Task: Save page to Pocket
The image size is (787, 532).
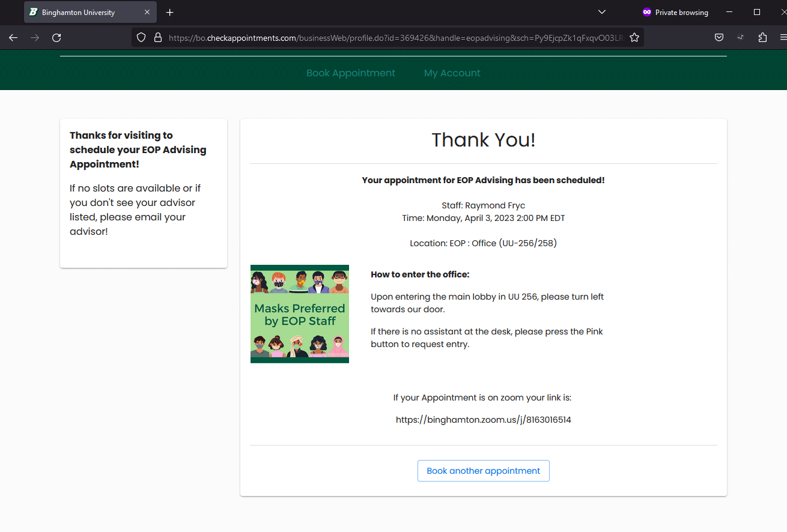Action: (719, 37)
